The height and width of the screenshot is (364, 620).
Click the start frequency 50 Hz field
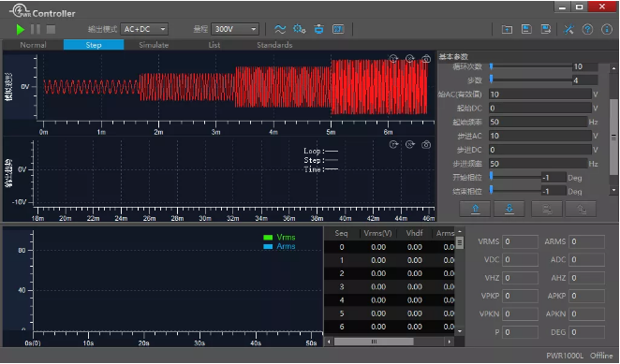539,122
